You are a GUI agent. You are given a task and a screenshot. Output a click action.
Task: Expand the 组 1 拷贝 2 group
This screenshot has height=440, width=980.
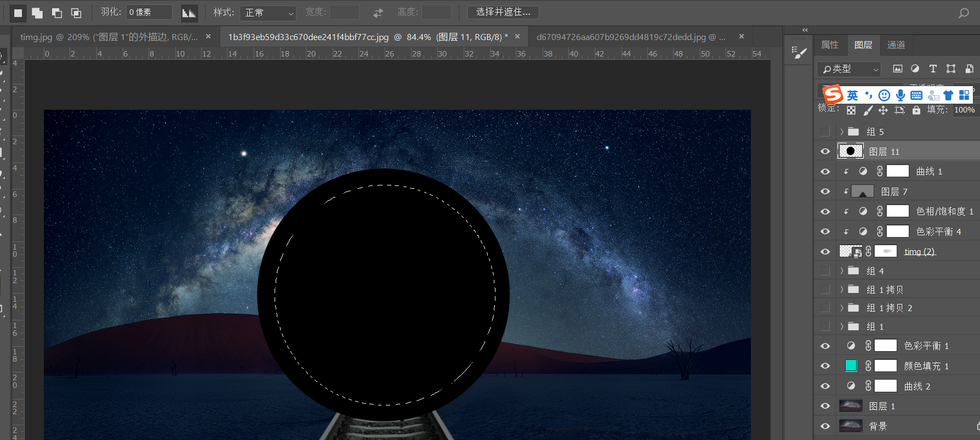pyautogui.click(x=842, y=308)
